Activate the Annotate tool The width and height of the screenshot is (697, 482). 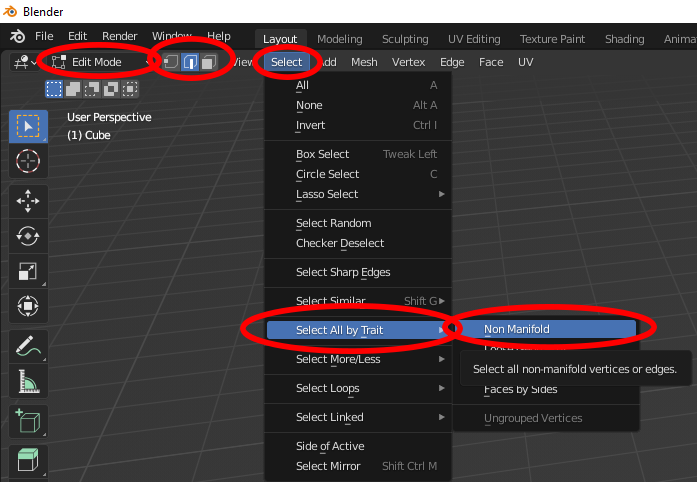point(28,346)
